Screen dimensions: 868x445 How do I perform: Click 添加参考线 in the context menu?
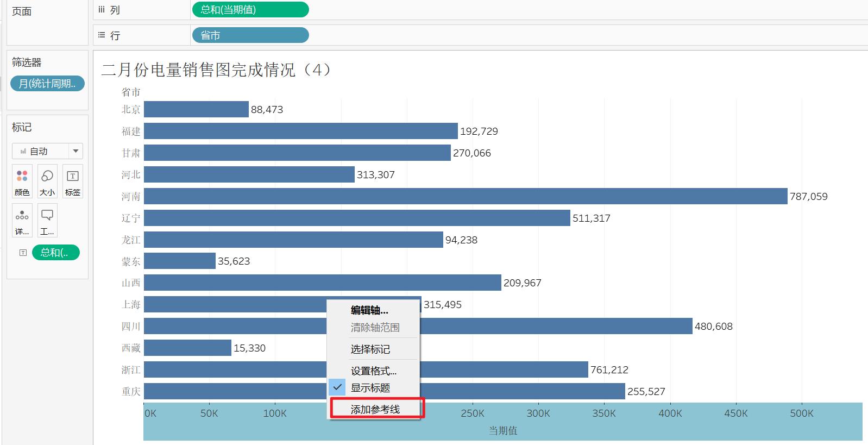point(375,409)
